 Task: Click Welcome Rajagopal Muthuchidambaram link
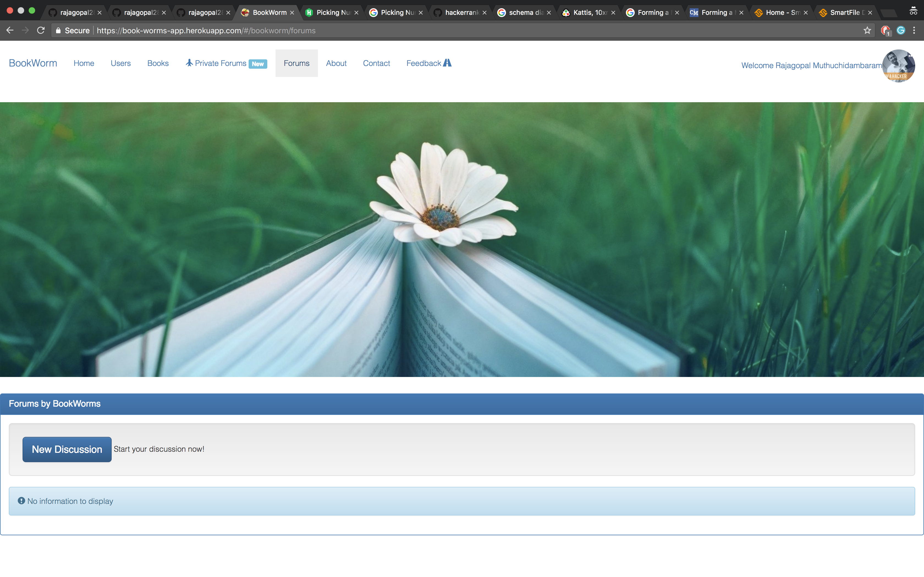pos(811,66)
